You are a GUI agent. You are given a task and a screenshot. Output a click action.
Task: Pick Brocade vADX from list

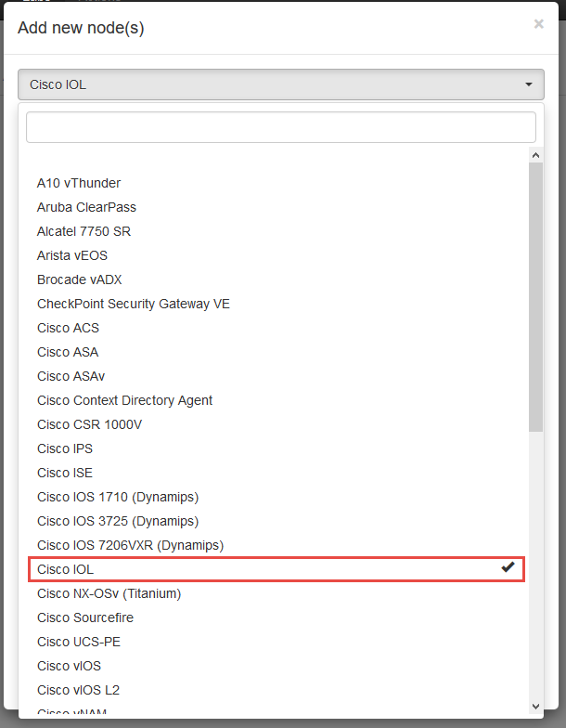click(x=277, y=279)
